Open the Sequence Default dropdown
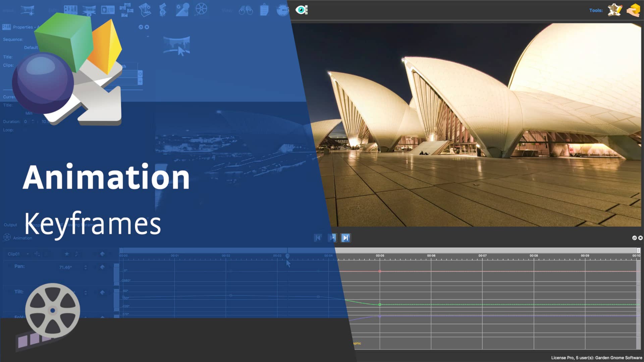Viewport: 644px width, 362px height. 32,47
